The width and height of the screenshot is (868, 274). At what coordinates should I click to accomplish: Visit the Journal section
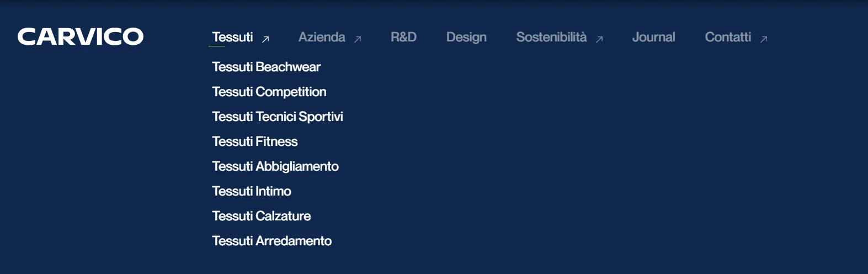[x=653, y=37]
